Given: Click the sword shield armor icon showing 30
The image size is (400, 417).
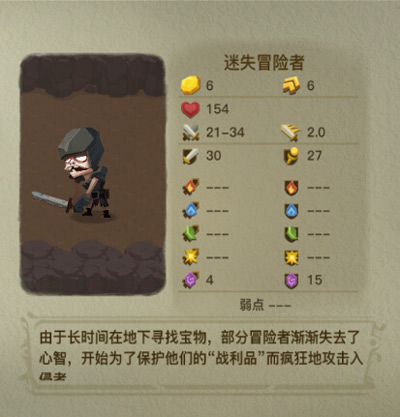Looking at the screenshot, I should click(190, 156).
